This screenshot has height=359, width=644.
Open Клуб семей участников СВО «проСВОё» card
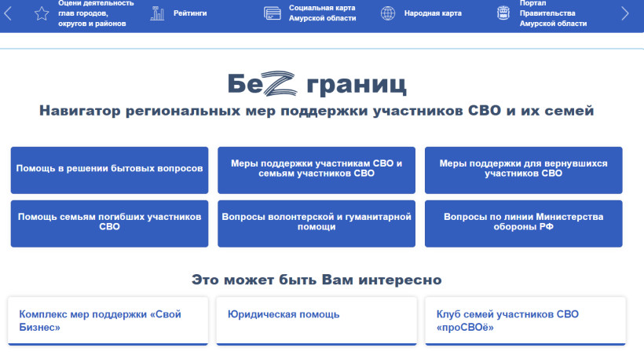click(x=523, y=321)
